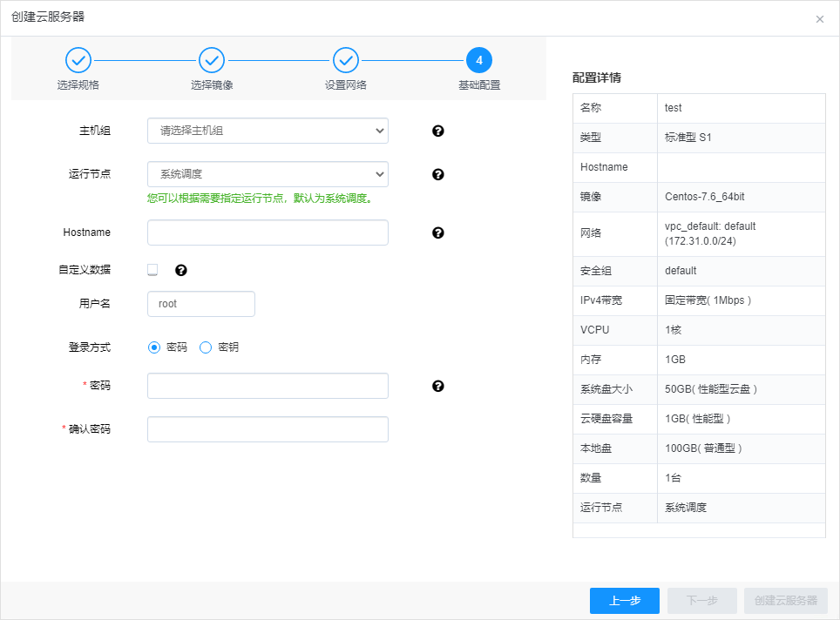Viewport: 840px width, 620px height.
Task: Focus the 密码 input field
Action: coord(268,386)
